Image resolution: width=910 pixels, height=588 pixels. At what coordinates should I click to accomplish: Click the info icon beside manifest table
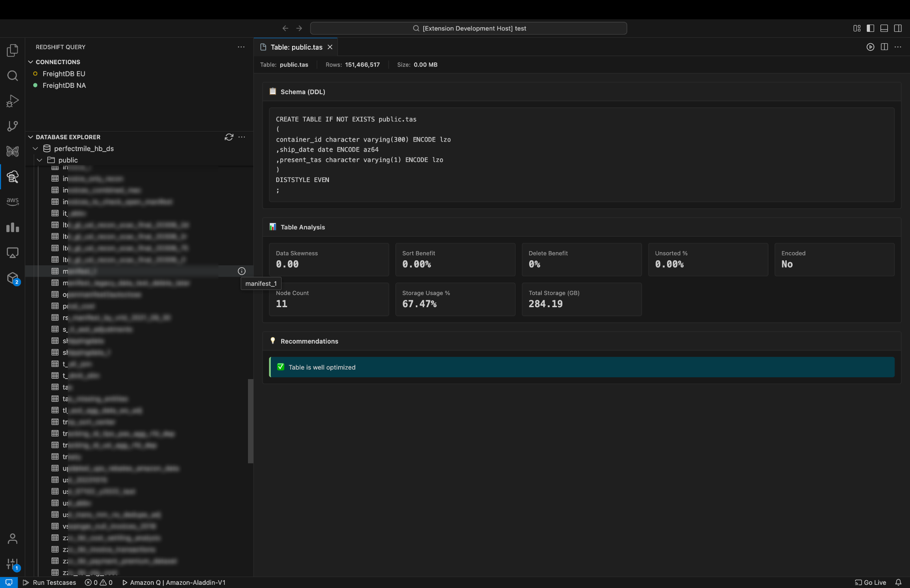pyautogui.click(x=242, y=271)
